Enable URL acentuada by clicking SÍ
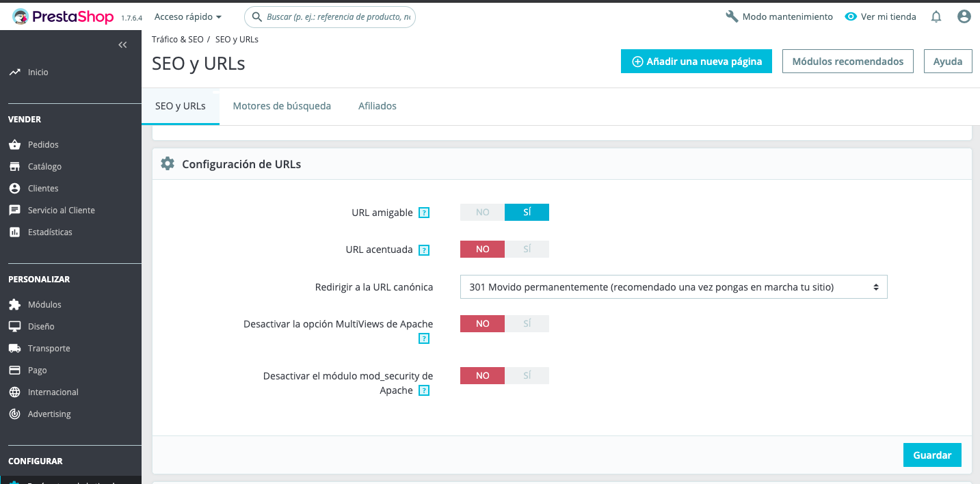This screenshot has height=484, width=980. [527, 250]
